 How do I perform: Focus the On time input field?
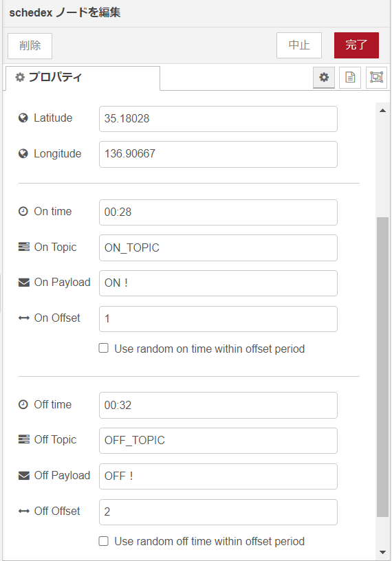pos(219,212)
